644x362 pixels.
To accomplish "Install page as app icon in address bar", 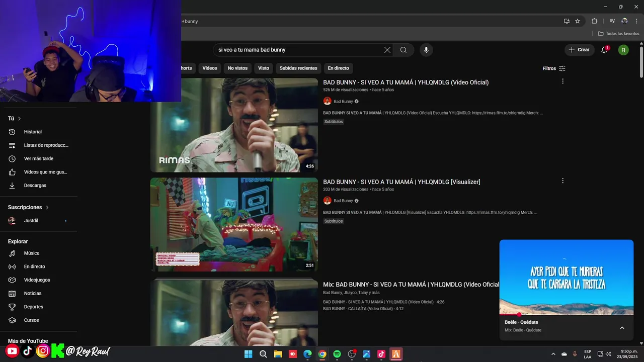I will pyautogui.click(x=567, y=21).
